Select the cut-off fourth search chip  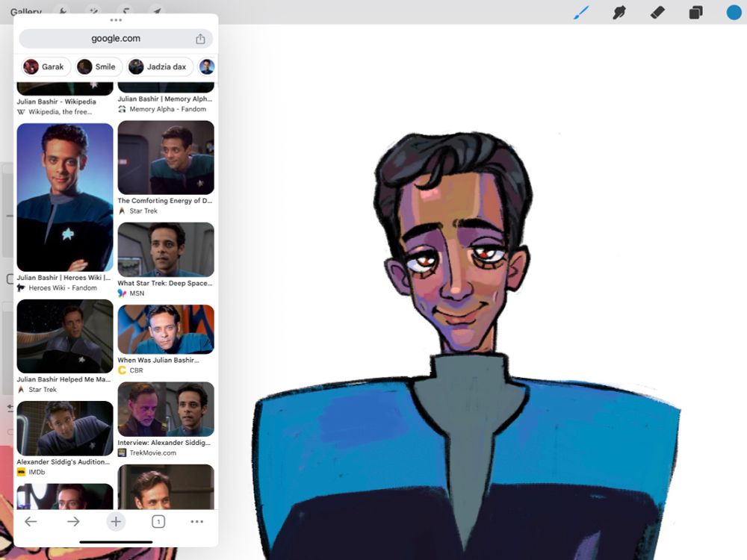click(207, 66)
